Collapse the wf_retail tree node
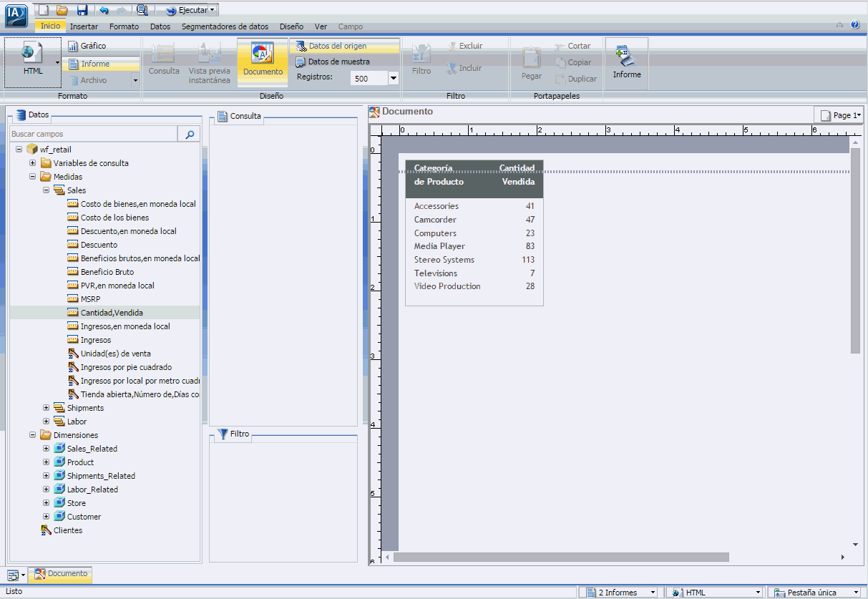 [19, 150]
